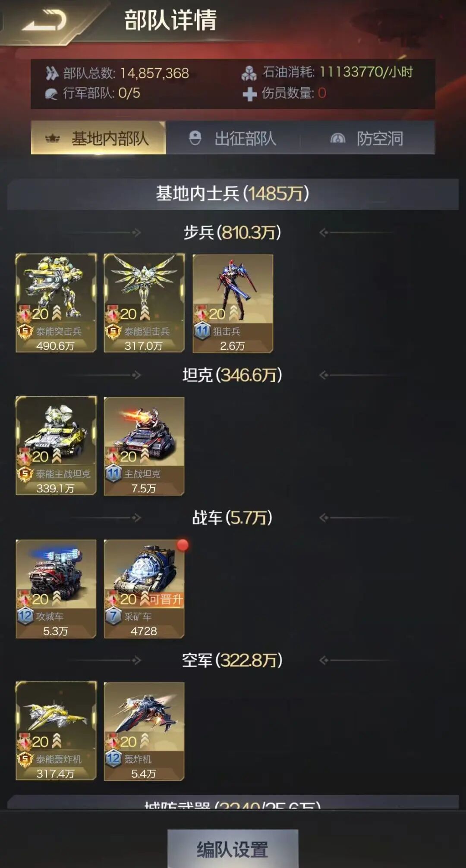Select the 狙击兵 level 11 unit card
This screenshot has width=466, height=868.
pos(233,304)
